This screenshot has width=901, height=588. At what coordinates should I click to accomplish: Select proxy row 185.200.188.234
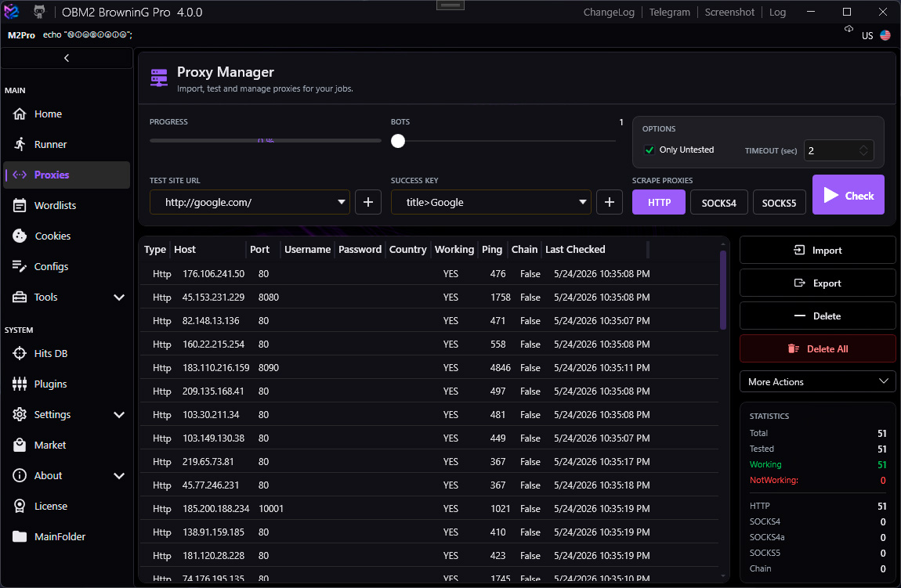429,509
